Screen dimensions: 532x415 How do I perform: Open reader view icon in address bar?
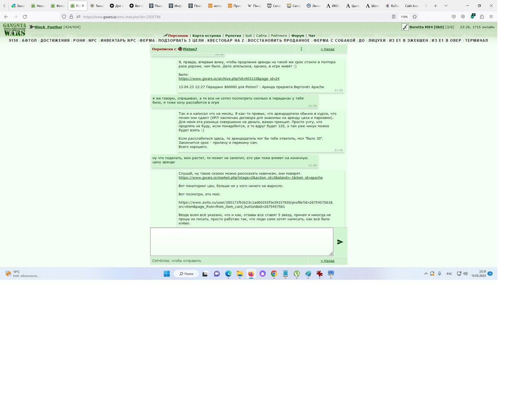point(394,17)
